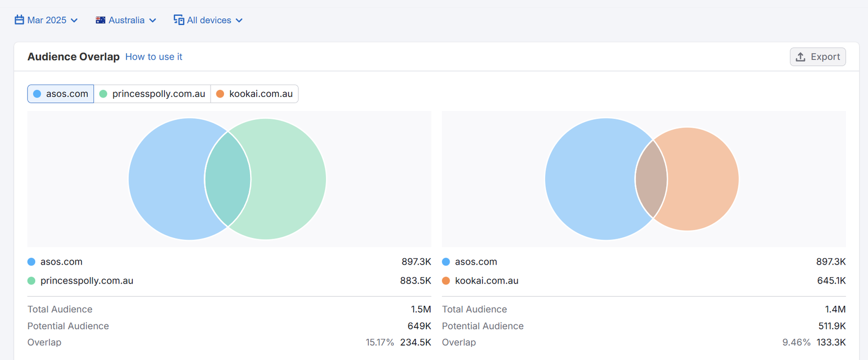Viewport: 868px width, 360px height.
Task: Select the asos.com tab
Action: pos(61,94)
